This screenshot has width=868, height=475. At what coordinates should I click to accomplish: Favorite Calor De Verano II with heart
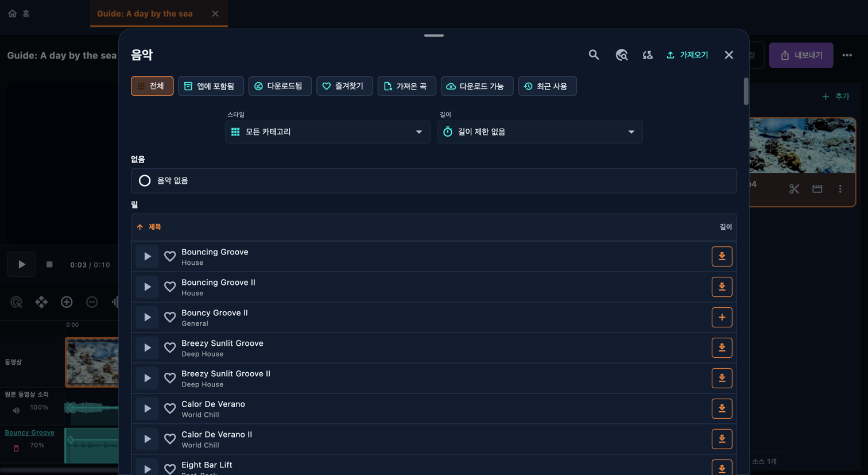click(170, 439)
